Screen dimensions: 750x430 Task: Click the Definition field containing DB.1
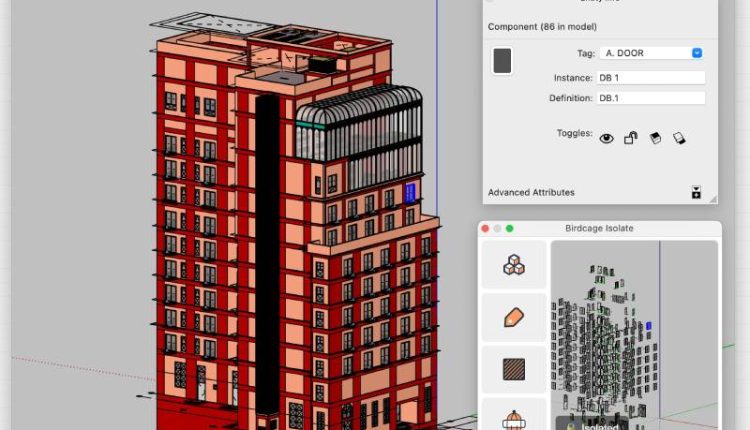(x=651, y=98)
